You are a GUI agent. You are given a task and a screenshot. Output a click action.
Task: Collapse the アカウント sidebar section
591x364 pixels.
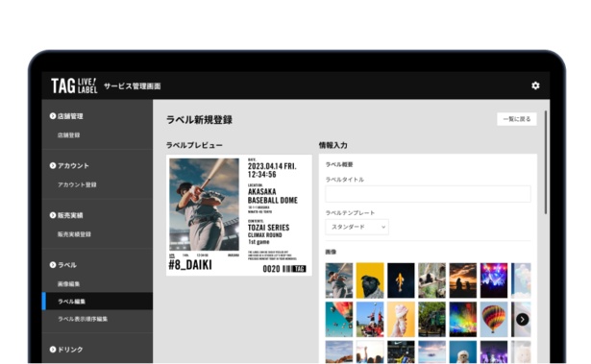point(69,166)
